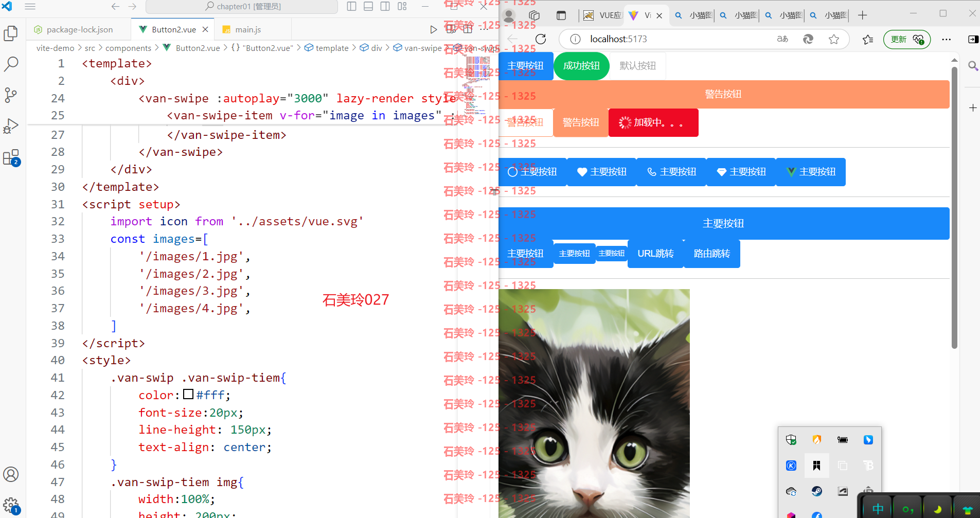Click the green 成功按钮 button
Image resolution: width=980 pixels, height=518 pixels.
(581, 66)
